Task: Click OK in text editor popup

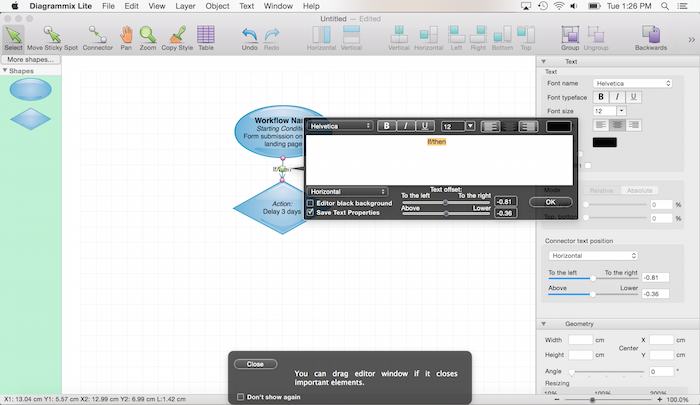Action: (x=550, y=202)
